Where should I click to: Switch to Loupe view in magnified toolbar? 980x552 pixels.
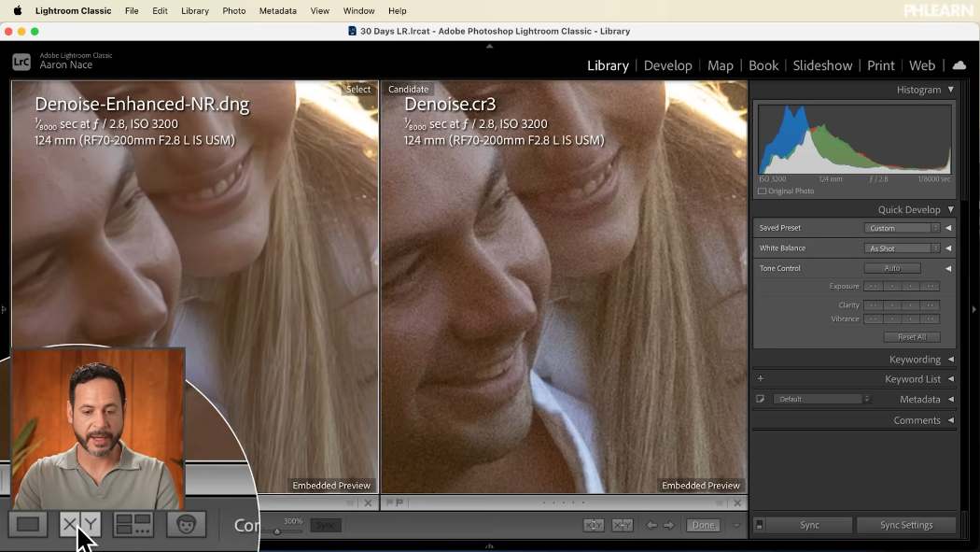[28, 524]
